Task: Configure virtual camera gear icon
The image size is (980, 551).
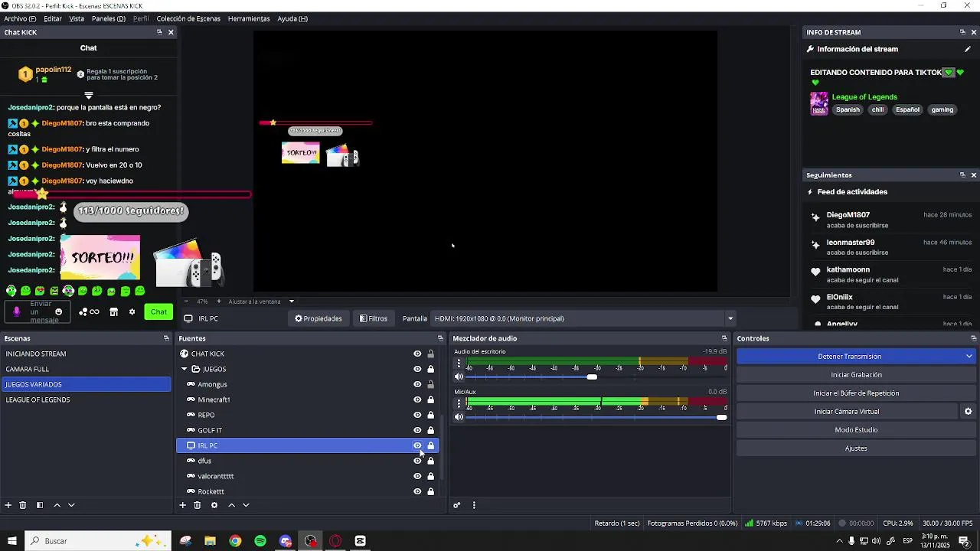Action: tap(968, 412)
